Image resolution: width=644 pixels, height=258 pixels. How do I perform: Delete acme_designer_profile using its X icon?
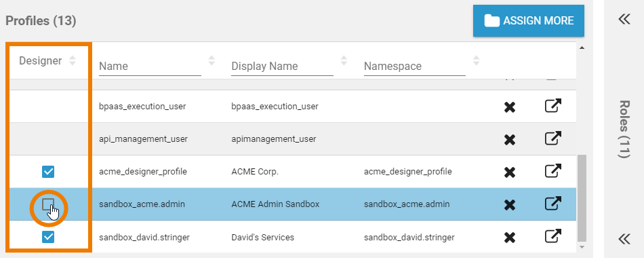(x=510, y=172)
